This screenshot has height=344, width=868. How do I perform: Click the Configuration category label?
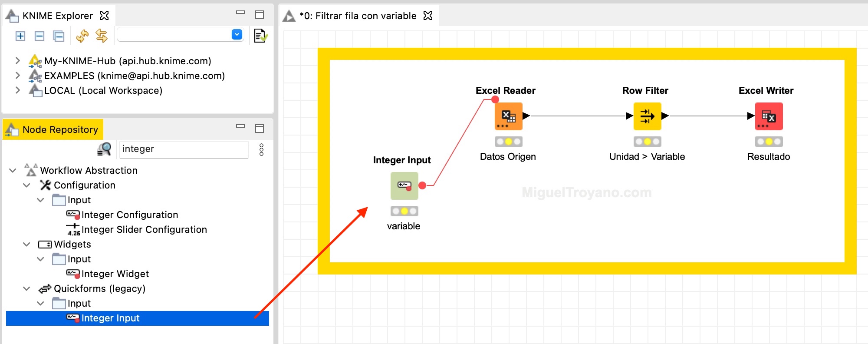point(85,185)
